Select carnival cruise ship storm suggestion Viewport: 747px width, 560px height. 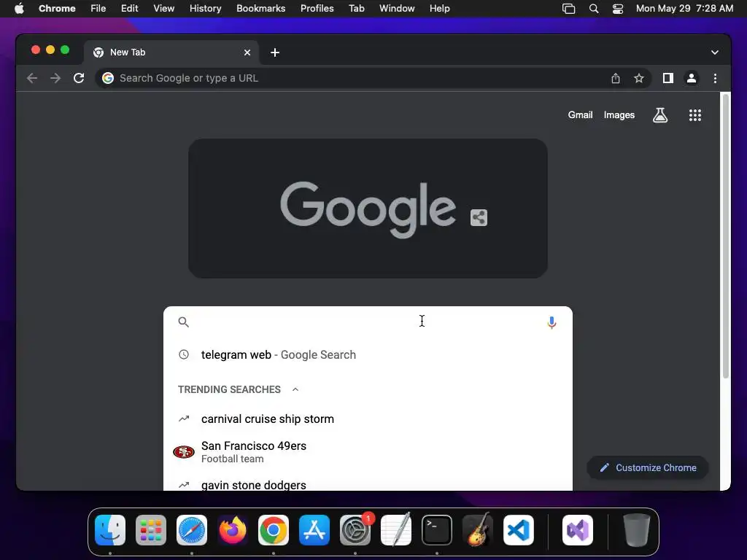click(x=368, y=419)
